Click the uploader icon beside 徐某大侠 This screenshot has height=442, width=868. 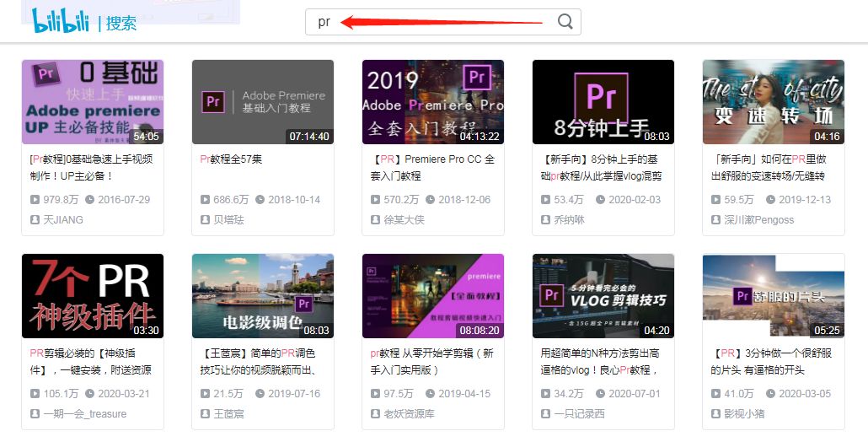pyautogui.click(x=375, y=220)
